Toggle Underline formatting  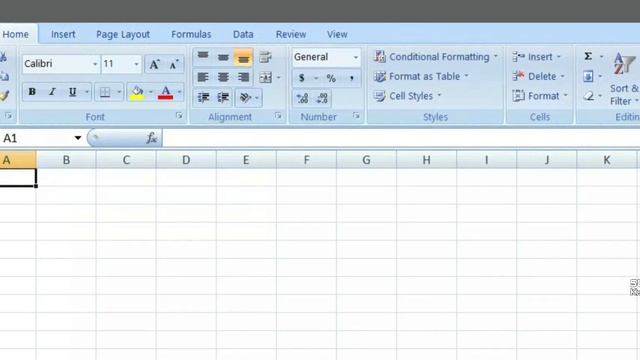(x=72, y=92)
